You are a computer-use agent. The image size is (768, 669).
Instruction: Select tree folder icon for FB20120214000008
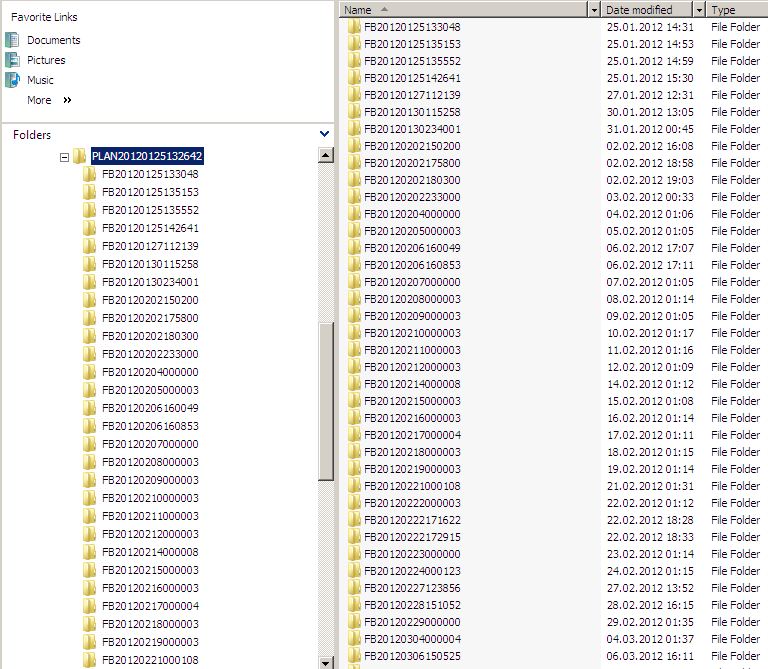[89, 552]
